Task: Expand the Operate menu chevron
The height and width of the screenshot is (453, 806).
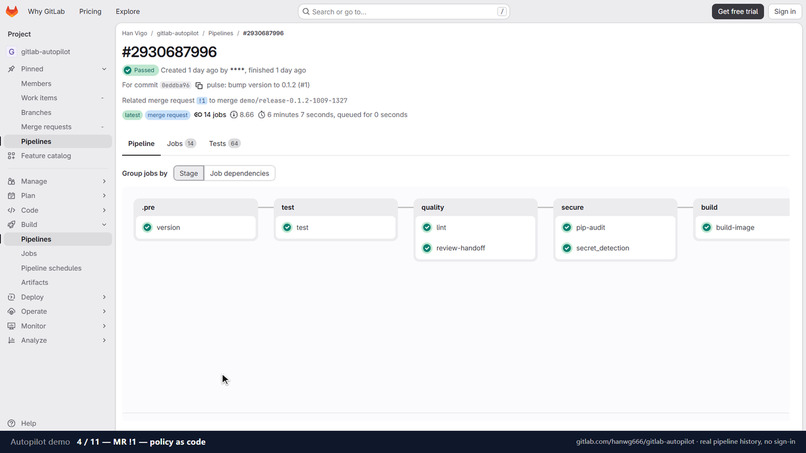Action: coord(104,312)
